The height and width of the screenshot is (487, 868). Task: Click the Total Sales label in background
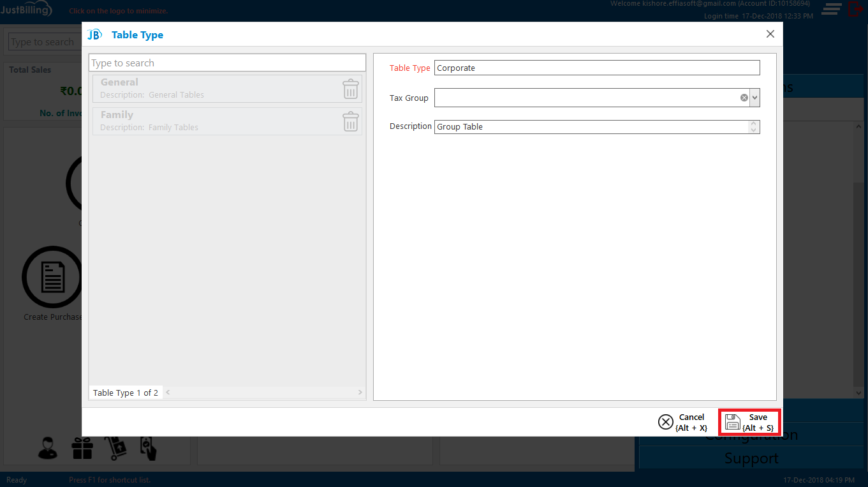click(x=30, y=70)
